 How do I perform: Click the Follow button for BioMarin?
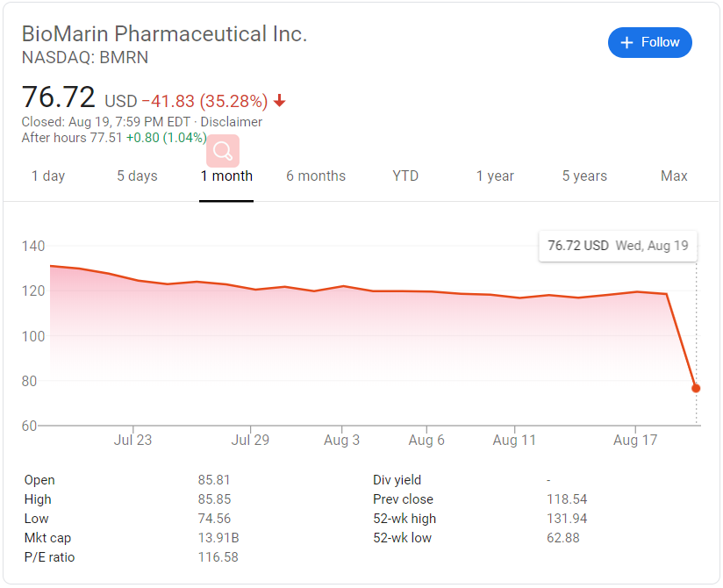[x=649, y=42]
